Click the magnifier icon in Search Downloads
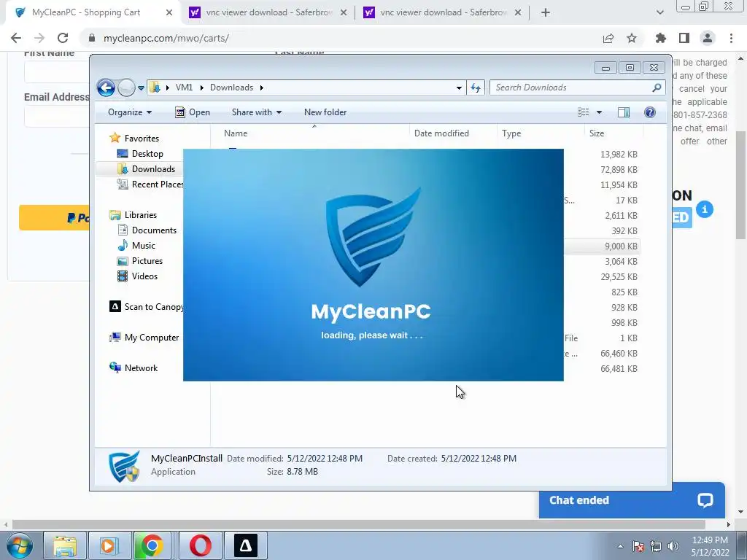This screenshot has height=560, width=747. pyautogui.click(x=657, y=87)
